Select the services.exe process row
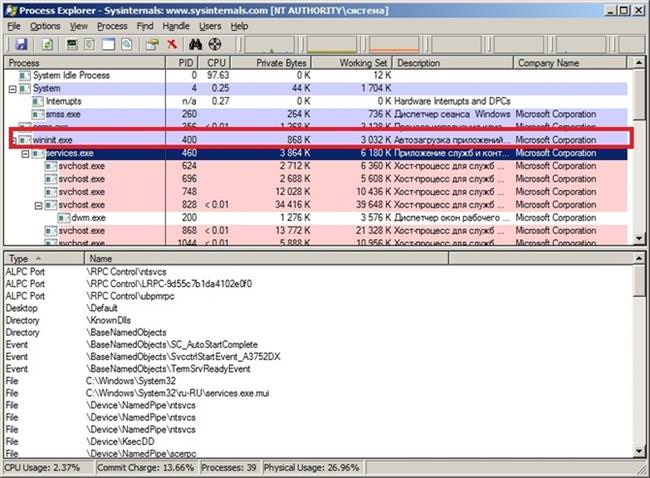Image resolution: width=650 pixels, height=478 pixels. click(x=315, y=153)
